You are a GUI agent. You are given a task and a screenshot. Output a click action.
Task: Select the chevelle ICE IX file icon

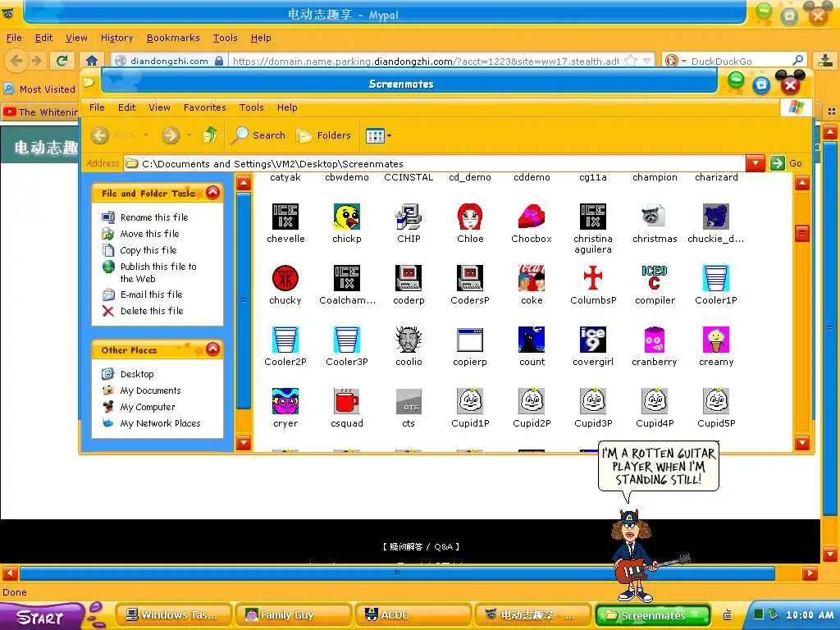[x=285, y=217]
